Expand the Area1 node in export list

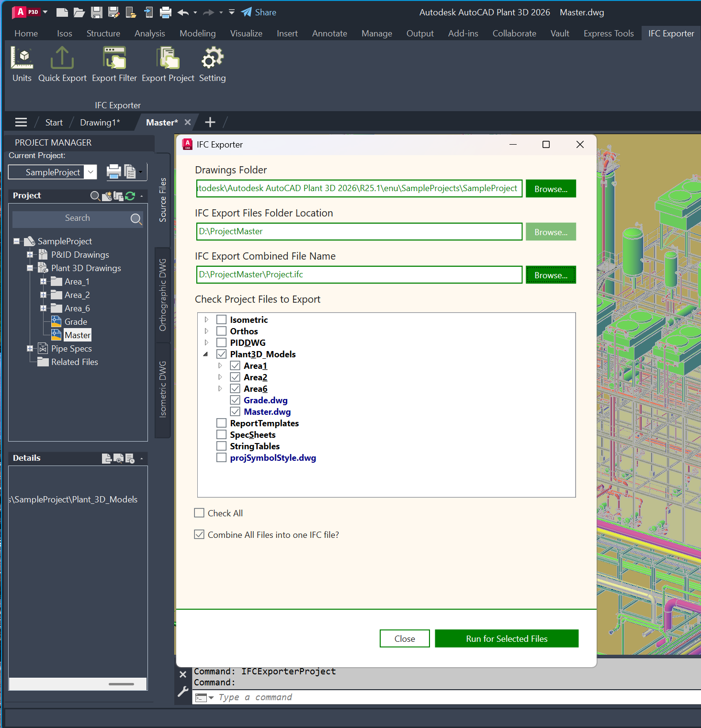click(x=220, y=365)
